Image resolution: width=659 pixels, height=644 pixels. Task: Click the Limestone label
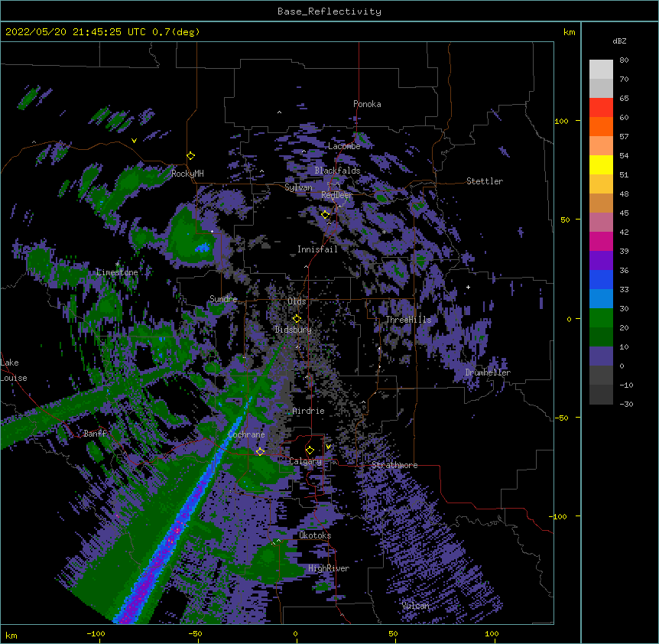coord(117,272)
